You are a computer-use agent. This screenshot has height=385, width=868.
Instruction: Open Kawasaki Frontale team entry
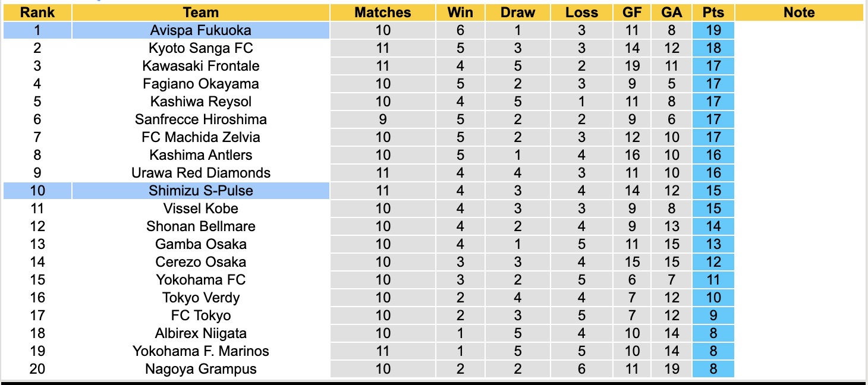point(201,66)
